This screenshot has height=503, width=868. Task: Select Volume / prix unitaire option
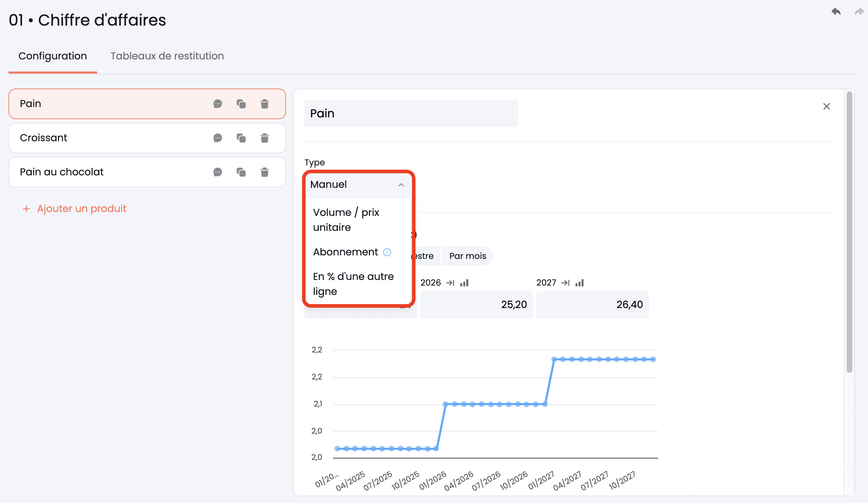pos(358,220)
